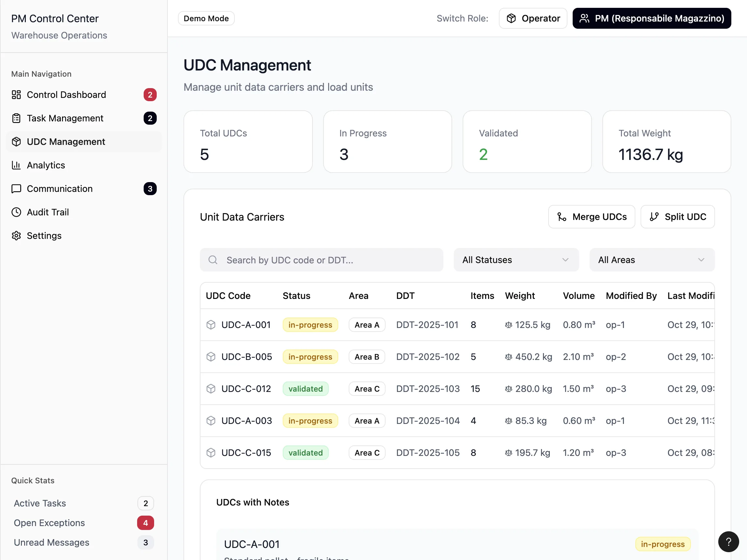Viewport: 747px width, 560px height.
Task: Click the Unread Messages quick stat
Action: pos(84,542)
